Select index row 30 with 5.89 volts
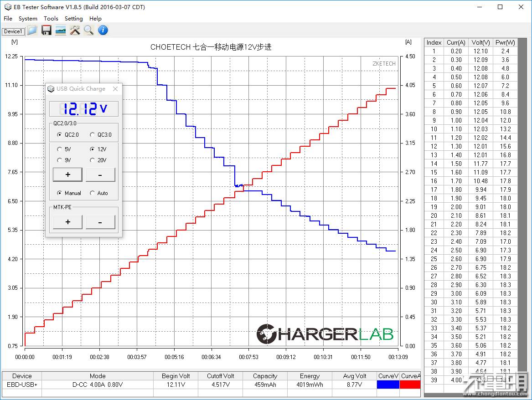The height and width of the screenshot is (400, 532). [471, 302]
